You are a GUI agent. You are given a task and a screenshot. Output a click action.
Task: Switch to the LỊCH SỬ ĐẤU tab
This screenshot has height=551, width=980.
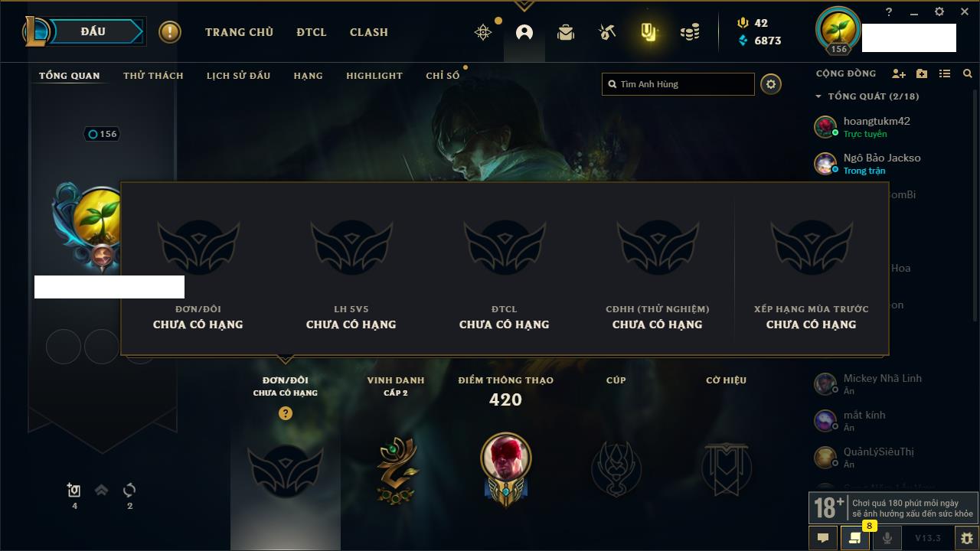point(238,76)
